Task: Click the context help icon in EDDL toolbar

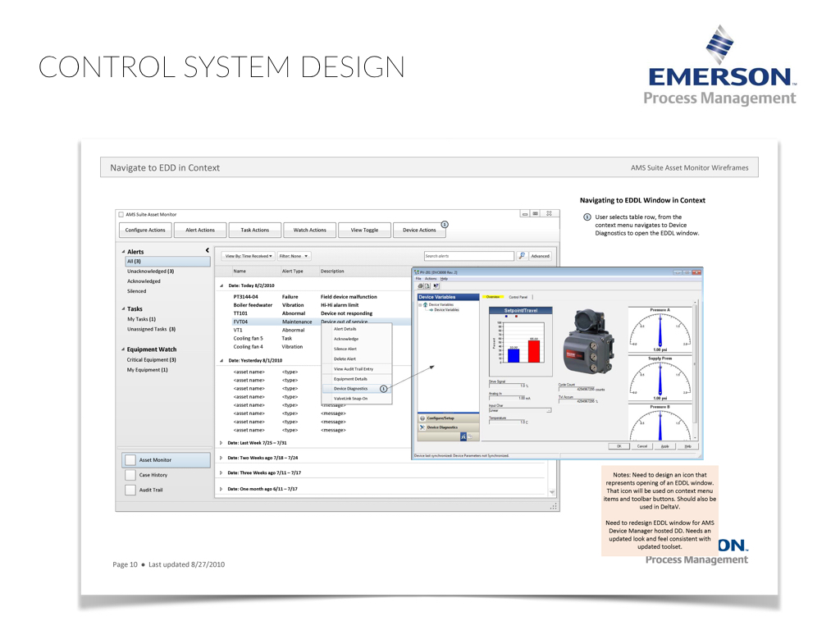Action: pos(436,286)
